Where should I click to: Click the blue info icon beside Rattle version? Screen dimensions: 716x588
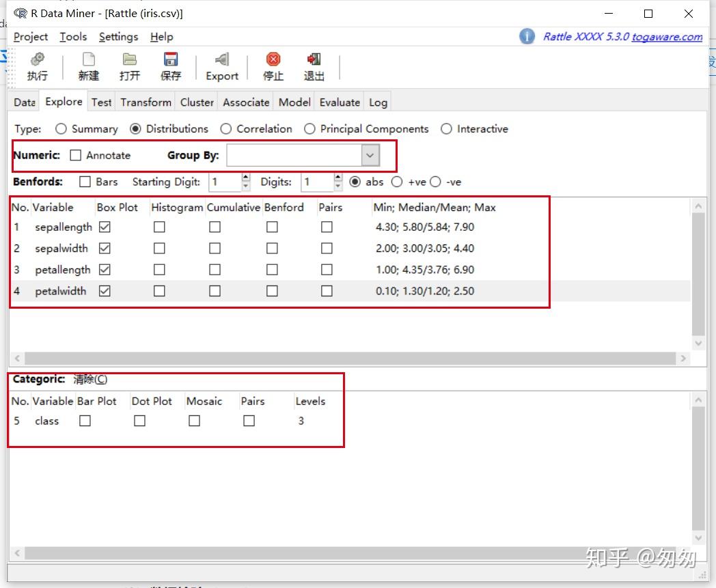click(527, 36)
